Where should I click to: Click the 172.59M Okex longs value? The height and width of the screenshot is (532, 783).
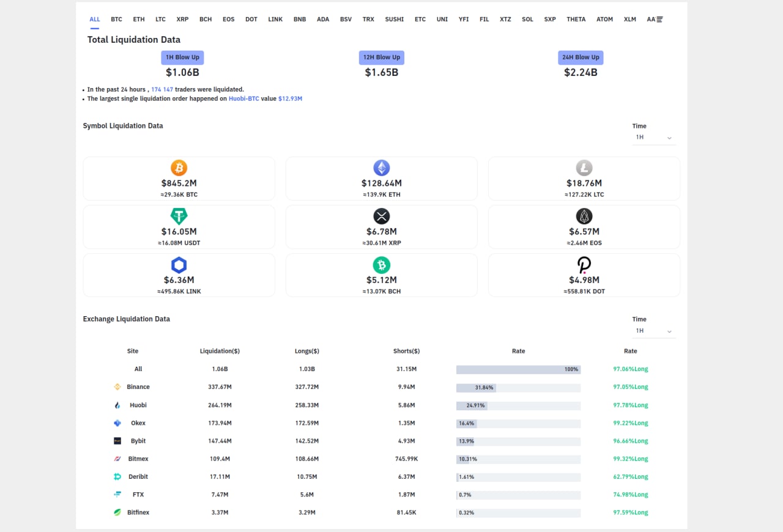pyautogui.click(x=307, y=423)
